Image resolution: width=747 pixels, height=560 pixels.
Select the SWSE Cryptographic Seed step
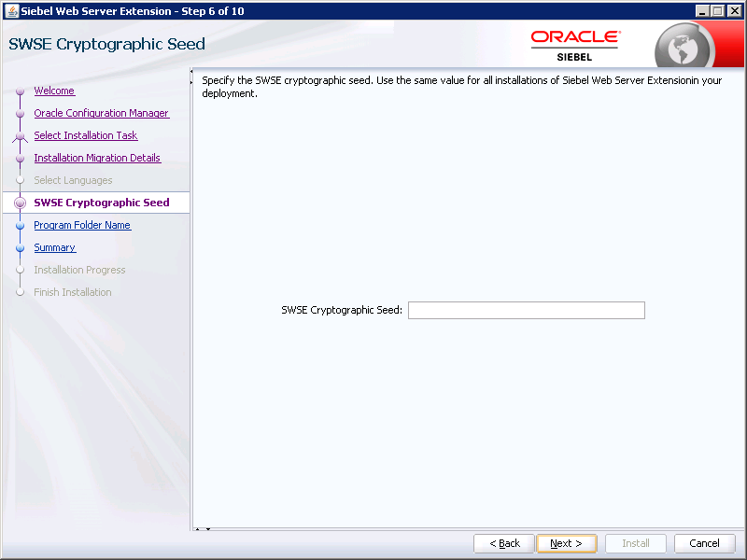coord(102,203)
